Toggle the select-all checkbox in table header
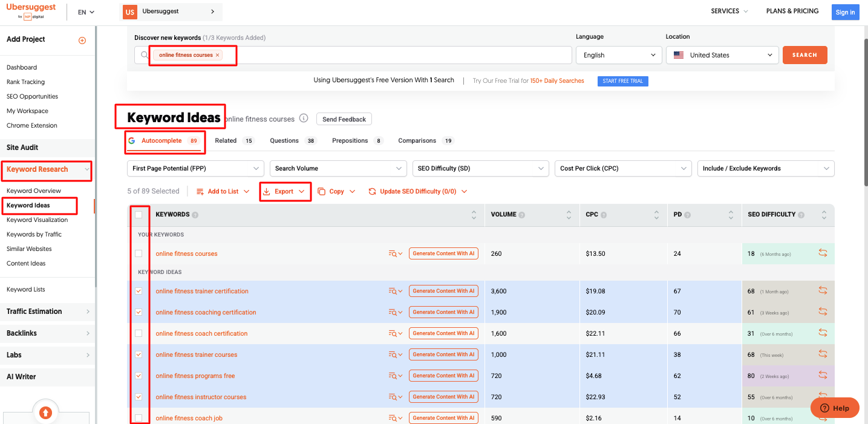868x424 pixels. click(x=139, y=215)
